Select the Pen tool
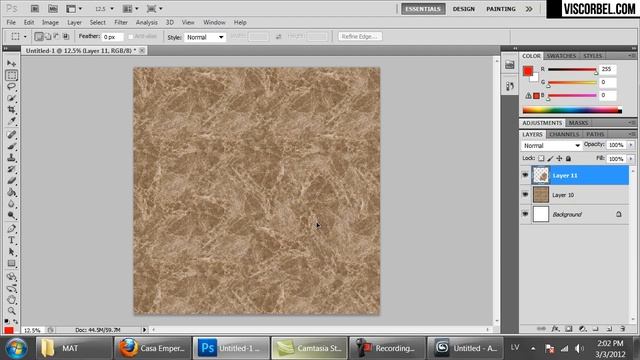640x360 pixels. [x=11, y=229]
